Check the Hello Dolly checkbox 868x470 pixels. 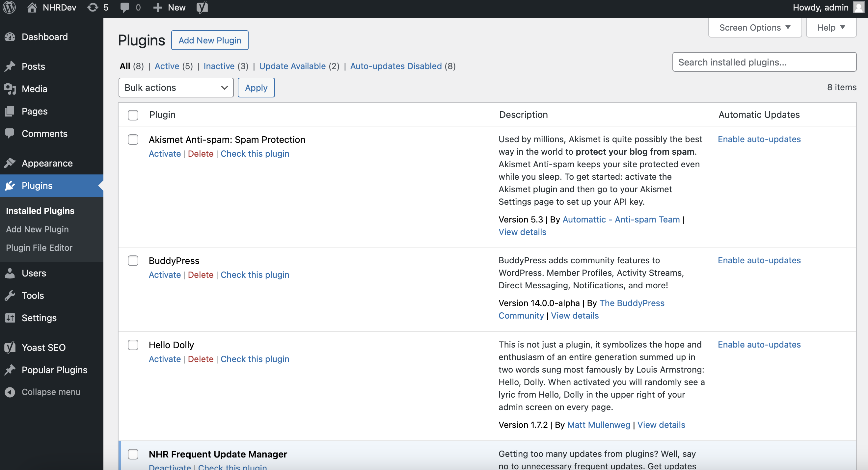click(133, 345)
